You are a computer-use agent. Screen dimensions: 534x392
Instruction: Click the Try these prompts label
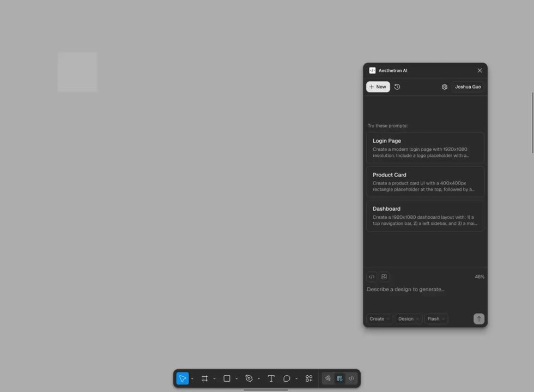click(x=387, y=126)
